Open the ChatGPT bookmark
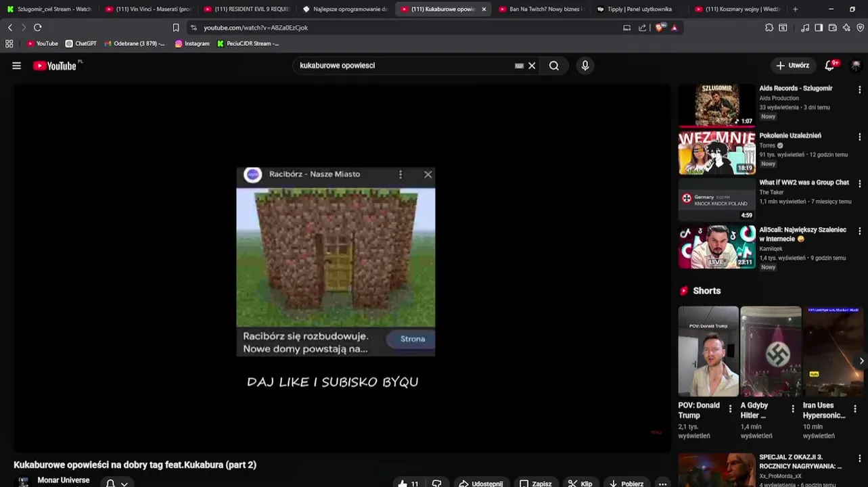The image size is (868, 487). (x=81, y=43)
